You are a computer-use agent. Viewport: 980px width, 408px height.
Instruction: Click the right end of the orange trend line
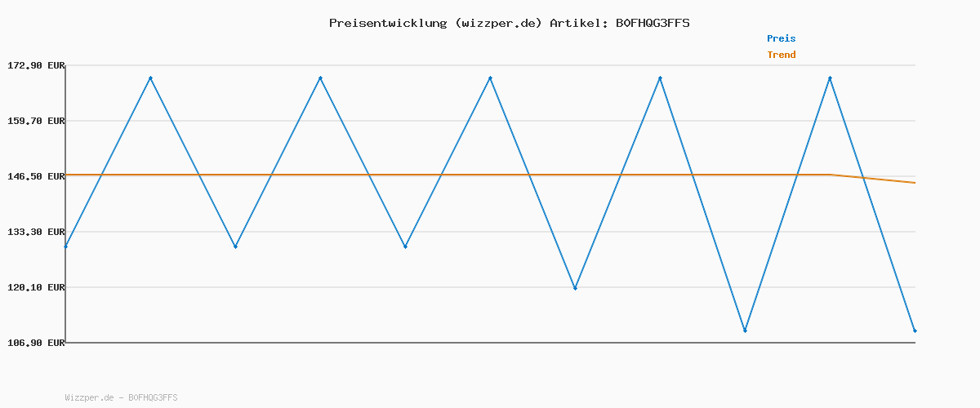coord(914,183)
